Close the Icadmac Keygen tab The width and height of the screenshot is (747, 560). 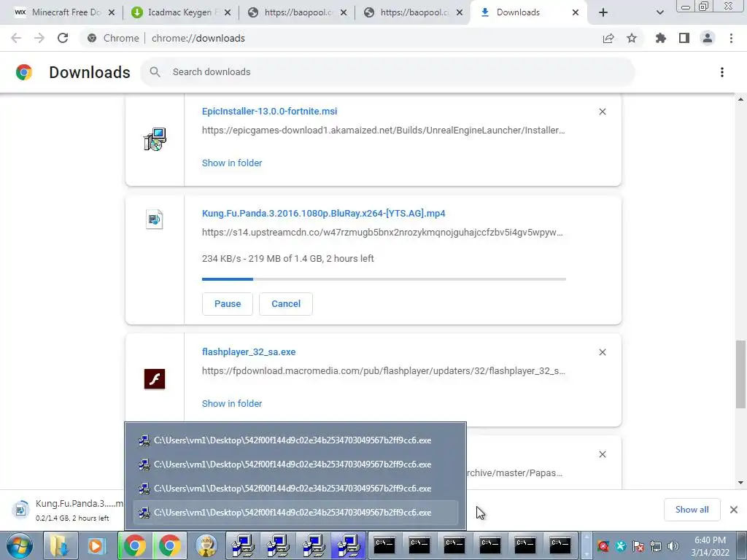coord(228,12)
